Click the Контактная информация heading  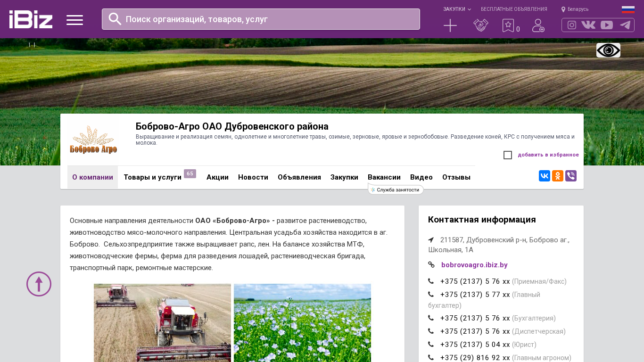pos(482,220)
